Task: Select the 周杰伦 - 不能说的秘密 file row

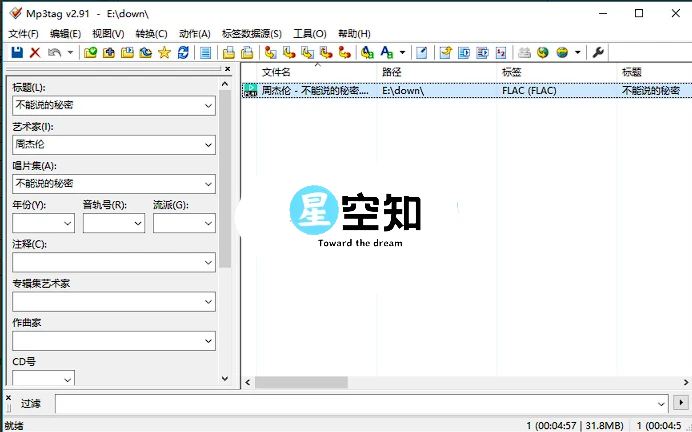Action: coord(466,90)
